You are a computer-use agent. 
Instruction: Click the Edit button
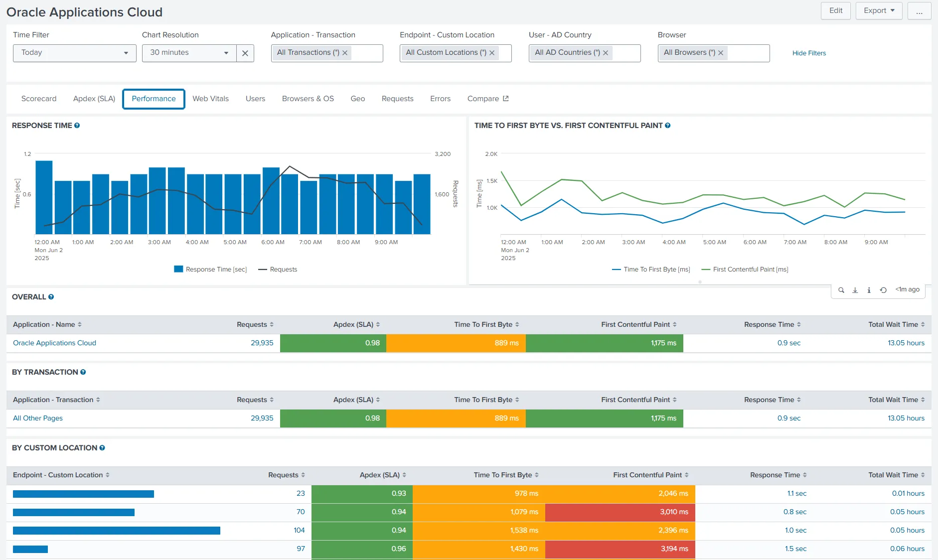(836, 10)
